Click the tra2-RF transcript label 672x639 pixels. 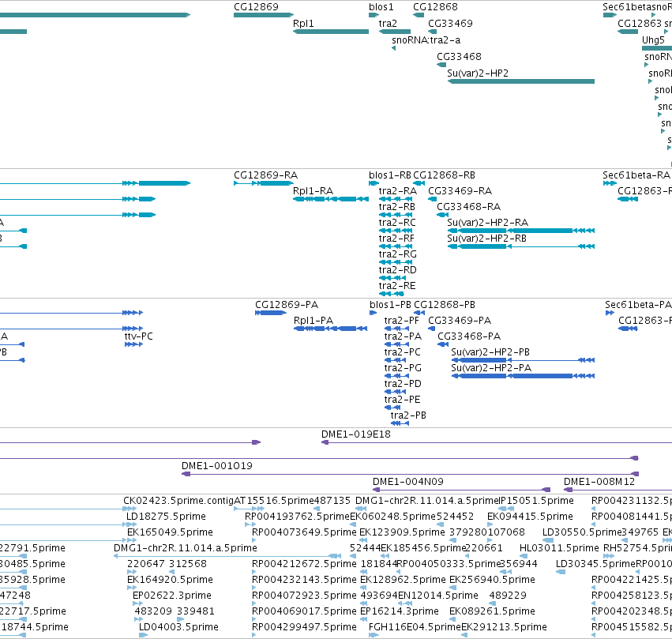coord(396,239)
